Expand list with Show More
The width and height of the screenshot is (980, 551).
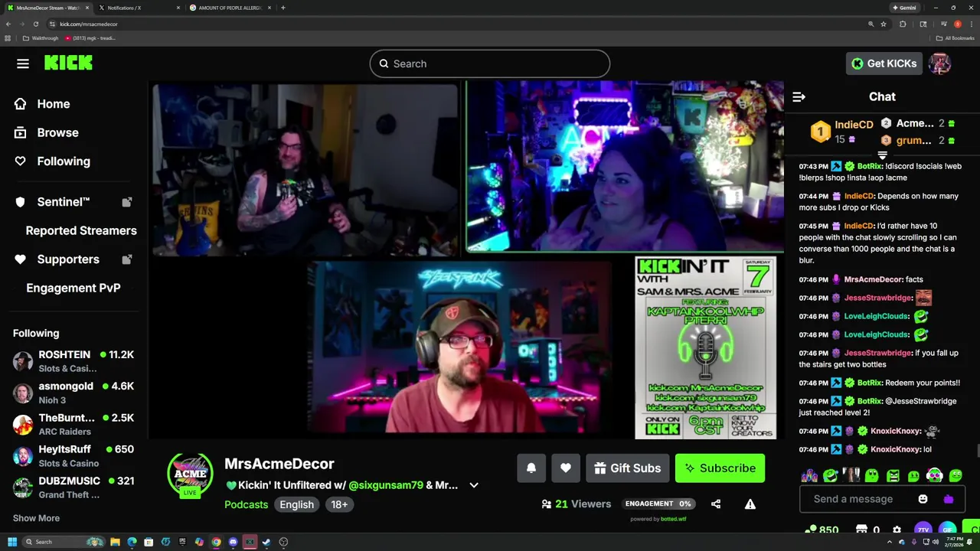point(36,518)
